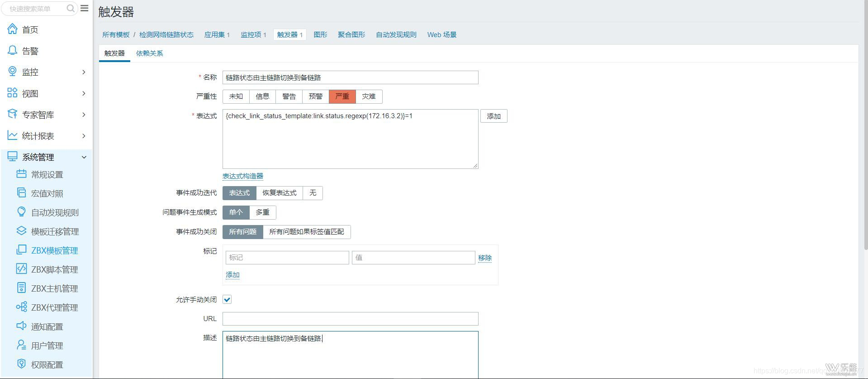
Task: Go to 所有模板 breadcrumb link
Action: (x=116, y=35)
